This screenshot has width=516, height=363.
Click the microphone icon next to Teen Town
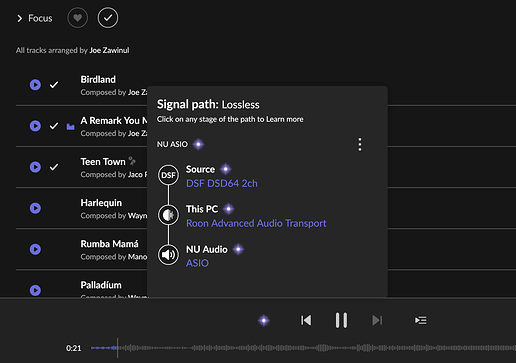(132, 161)
